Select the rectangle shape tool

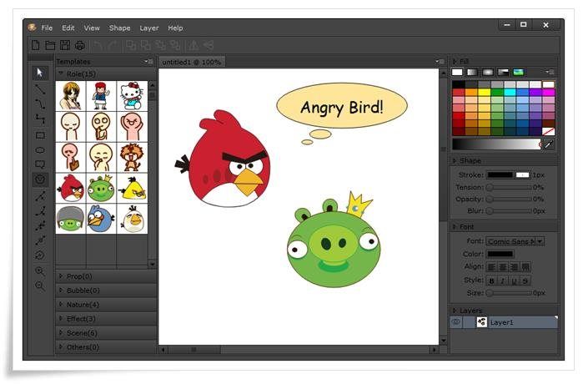point(40,135)
